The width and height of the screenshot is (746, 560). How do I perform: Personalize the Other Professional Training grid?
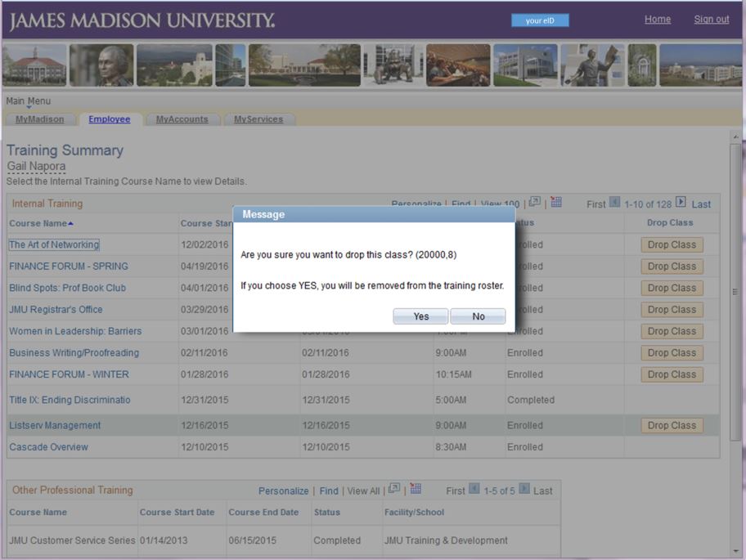click(284, 491)
